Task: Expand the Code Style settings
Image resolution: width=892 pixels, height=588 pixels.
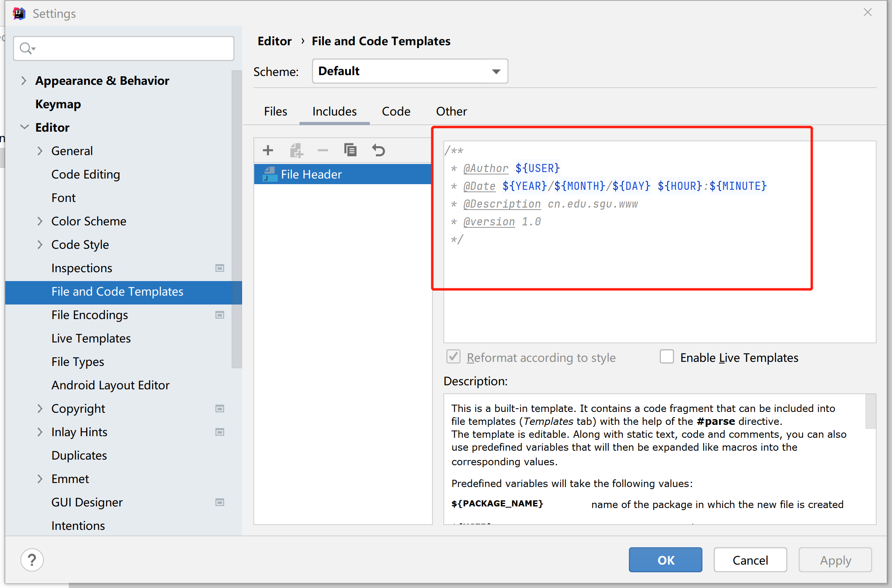Action: click(41, 245)
